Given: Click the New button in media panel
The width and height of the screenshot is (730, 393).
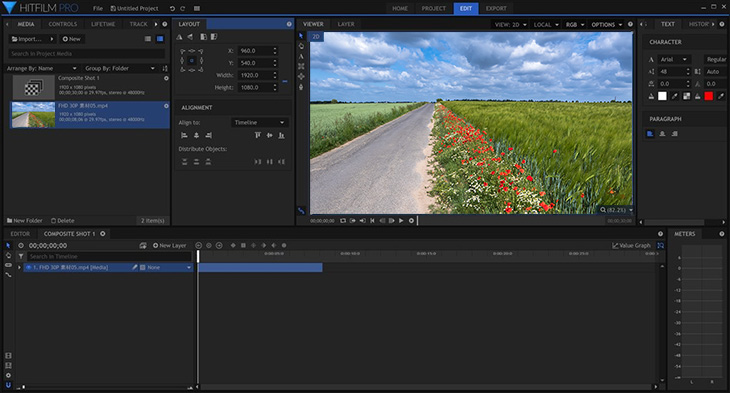Looking at the screenshot, I should [x=72, y=39].
